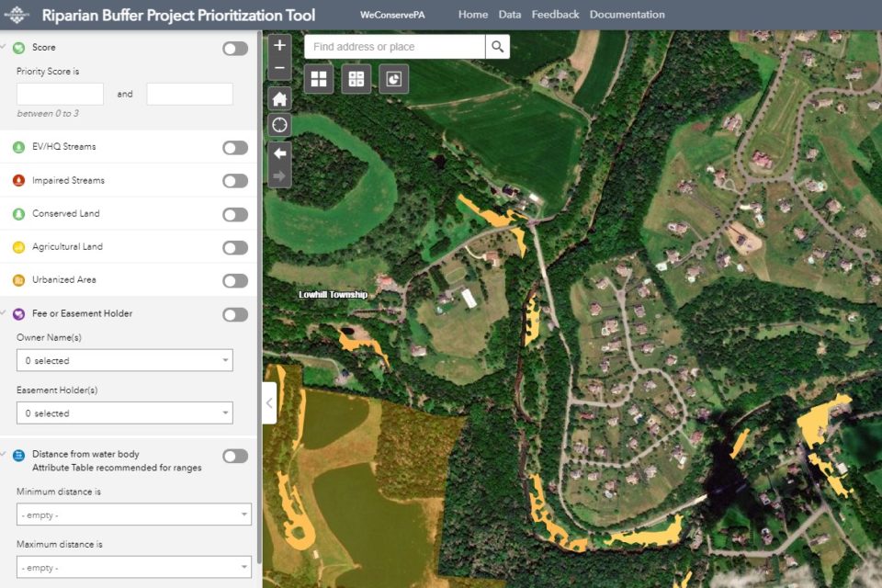The width and height of the screenshot is (882, 588).
Task: Open the Maximum distance dropdown
Action: coord(134,567)
